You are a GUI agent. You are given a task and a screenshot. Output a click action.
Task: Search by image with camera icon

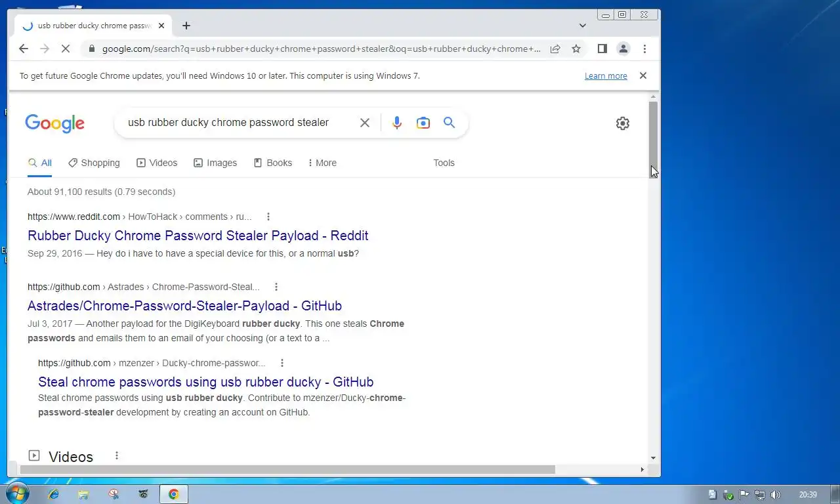click(423, 123)
